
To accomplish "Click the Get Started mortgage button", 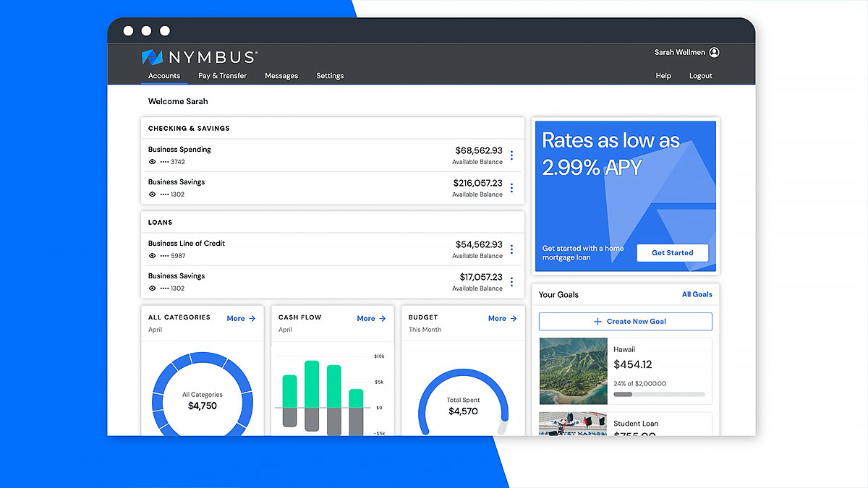I will (x=672, y=252).
